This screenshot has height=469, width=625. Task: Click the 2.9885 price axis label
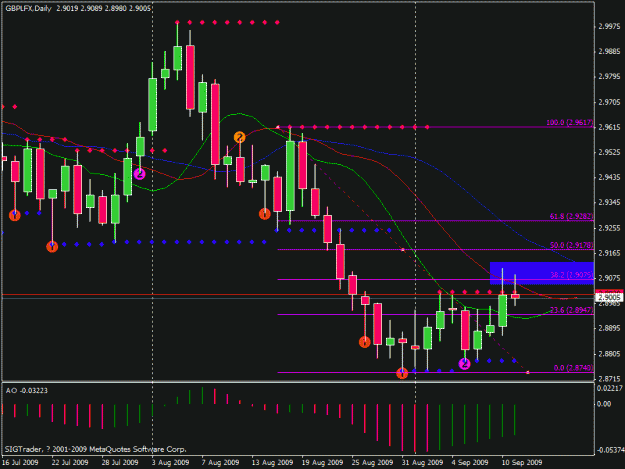pyautogui.click(x=609, y=52)
